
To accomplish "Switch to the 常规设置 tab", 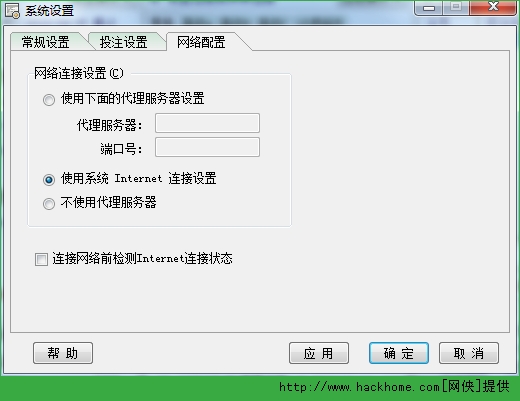I will [x=45, y=42].
